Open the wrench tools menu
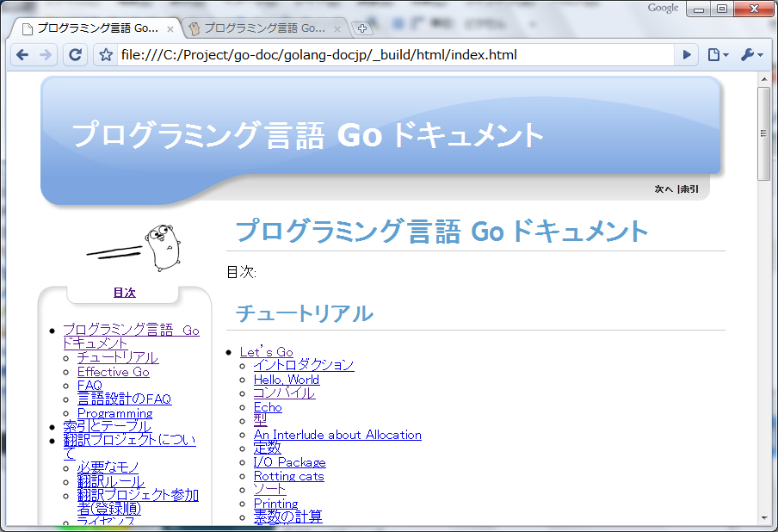This screenshot has width=778, height=532. coord(751,54)
